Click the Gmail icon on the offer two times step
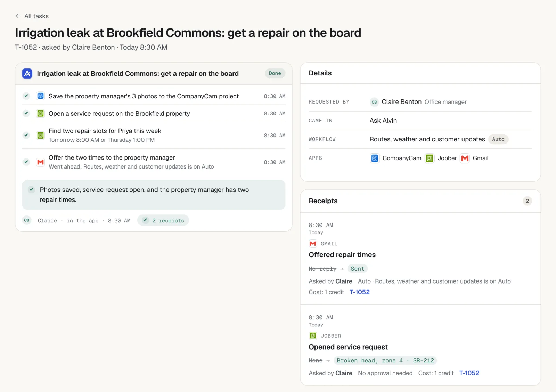The width and height of the screenshot is (556, 392). pos(41,162)
